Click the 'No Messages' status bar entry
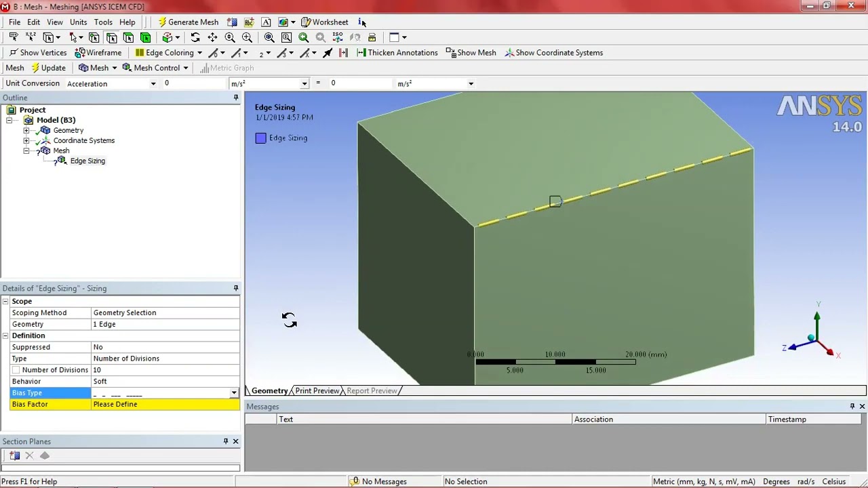The height and width of the screenshot is (488, 868). pyautogui.click(x=378, y=481)
